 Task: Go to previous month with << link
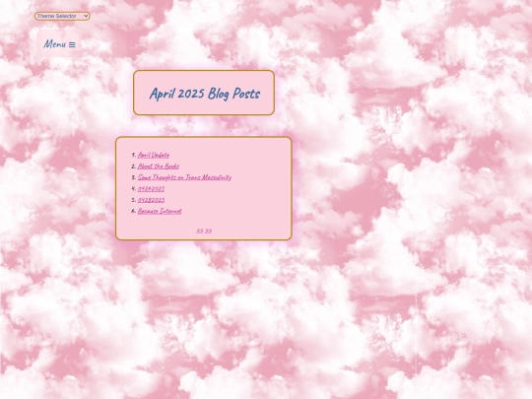(x=199, y=231)
